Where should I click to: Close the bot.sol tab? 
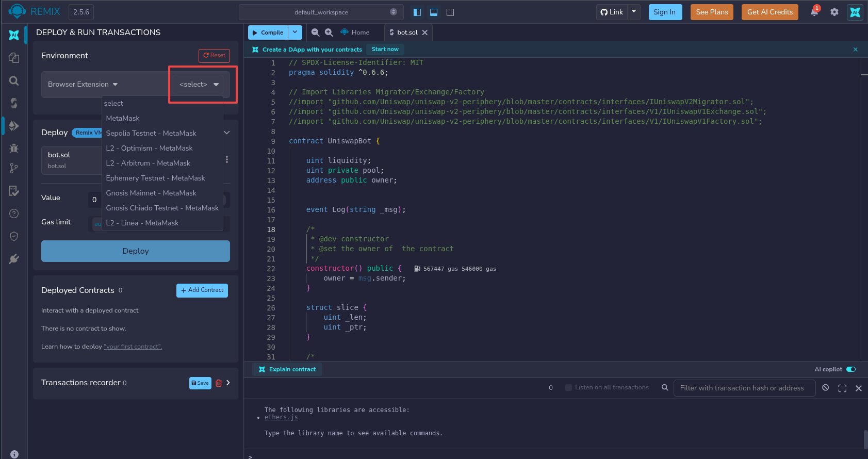(425, 32)
